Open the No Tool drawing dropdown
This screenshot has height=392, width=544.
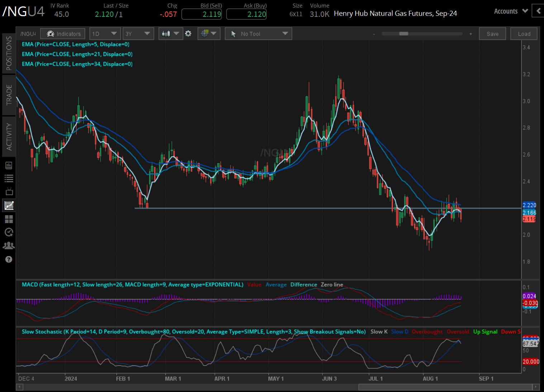pos(258,34)
